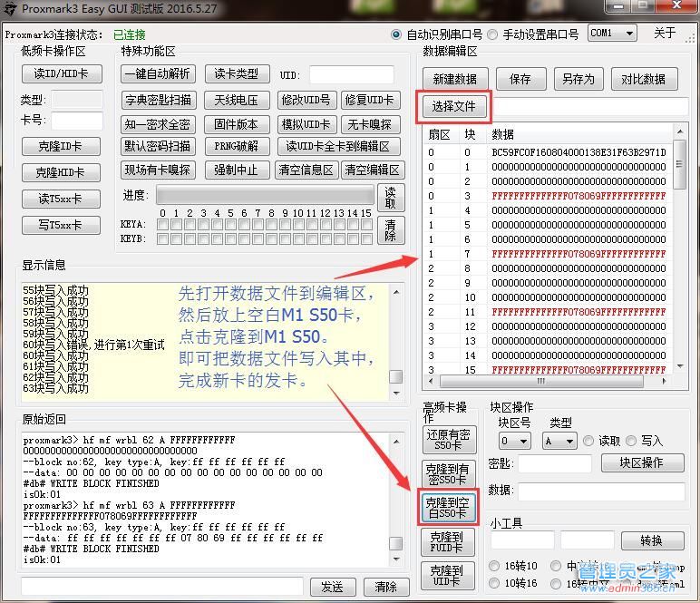Screen dimensions: 700x603
Task: Toggle KEYB checkbox for sector 10
Action: click(x=298, y=238)
